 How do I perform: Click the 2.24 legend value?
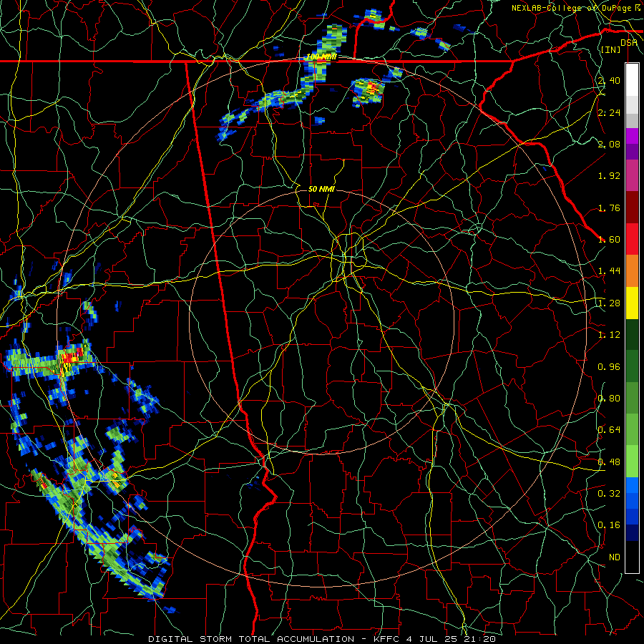[x=609, y=112]
